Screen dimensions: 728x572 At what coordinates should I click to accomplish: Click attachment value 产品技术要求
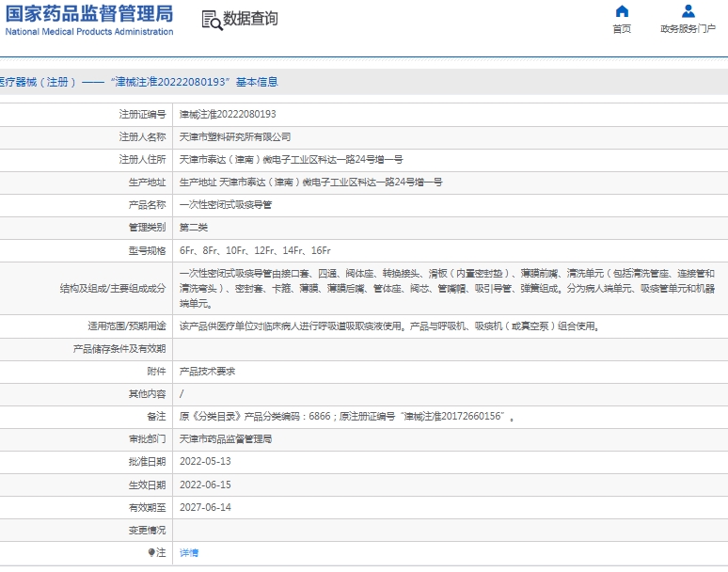tap(208, 372)
